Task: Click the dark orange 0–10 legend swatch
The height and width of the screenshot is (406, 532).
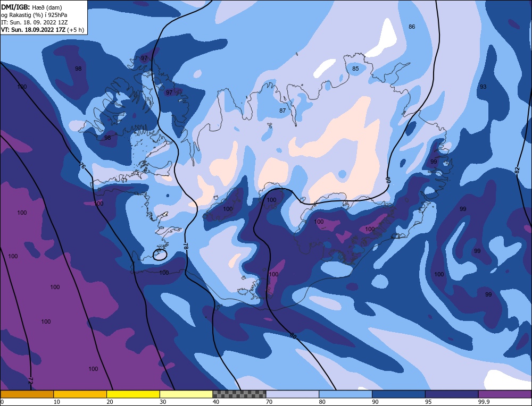Action: coord(27,394)
